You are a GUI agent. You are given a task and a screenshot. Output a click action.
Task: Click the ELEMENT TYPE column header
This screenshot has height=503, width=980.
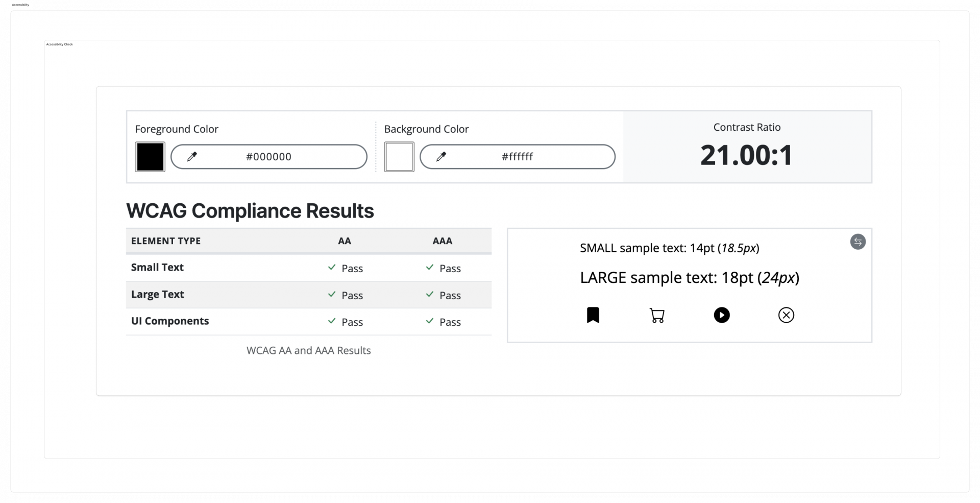point(166,241)
